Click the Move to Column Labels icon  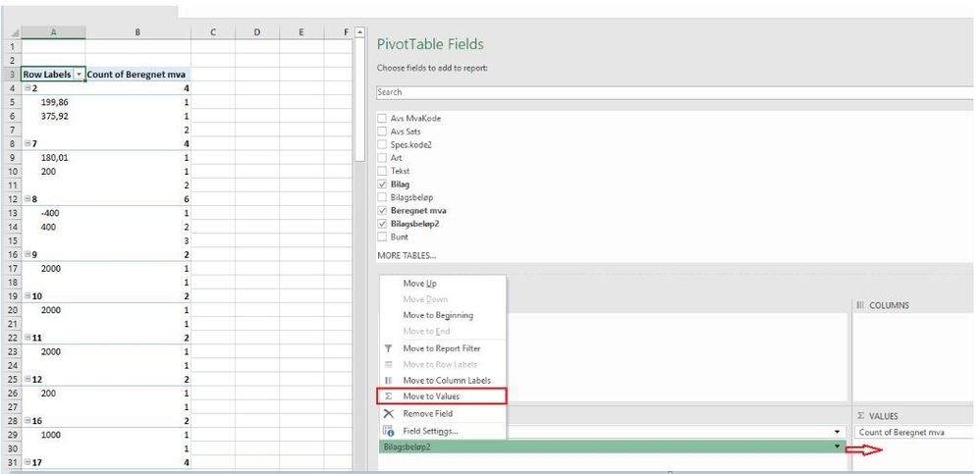click(x=388, y=381)
